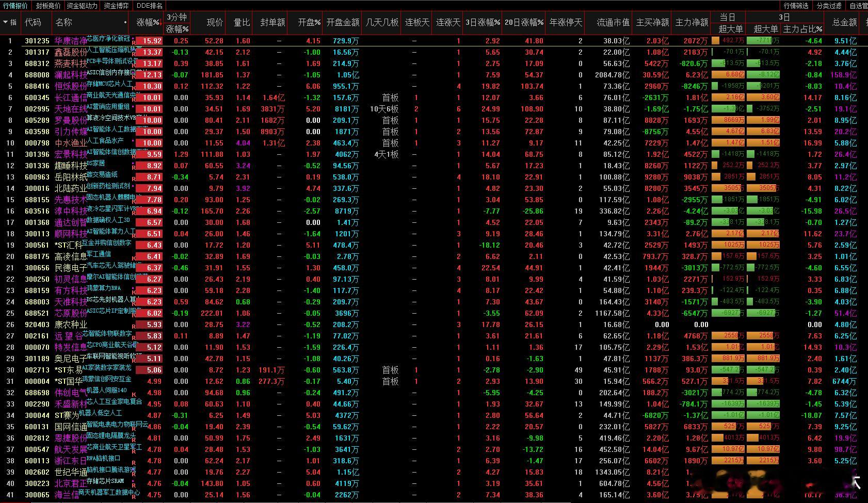Select stock name 高凌信息

(x=71, y=256)
